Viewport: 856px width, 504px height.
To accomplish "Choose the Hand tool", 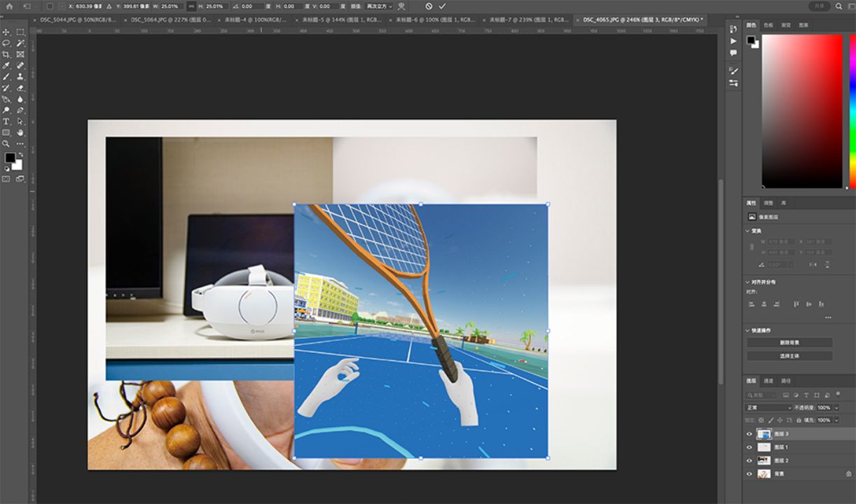I will click(20, 132).
